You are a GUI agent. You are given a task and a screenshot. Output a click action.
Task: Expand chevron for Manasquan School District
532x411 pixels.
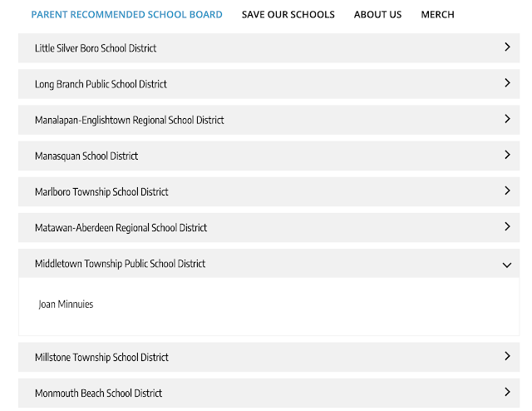tap(507, 155)
